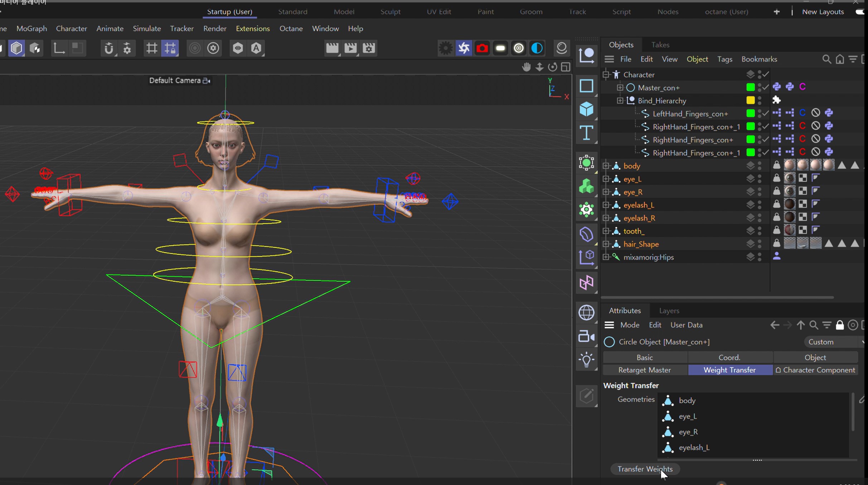The height and width of the screenshot is (485, 868).
Task: Click the Render to Picture Viewer clapperboard
Action: click(350, 48)
